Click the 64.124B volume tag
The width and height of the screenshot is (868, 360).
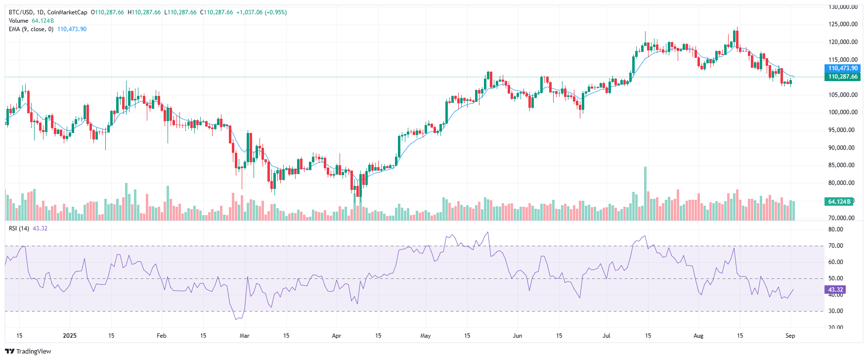click(839, 202)
